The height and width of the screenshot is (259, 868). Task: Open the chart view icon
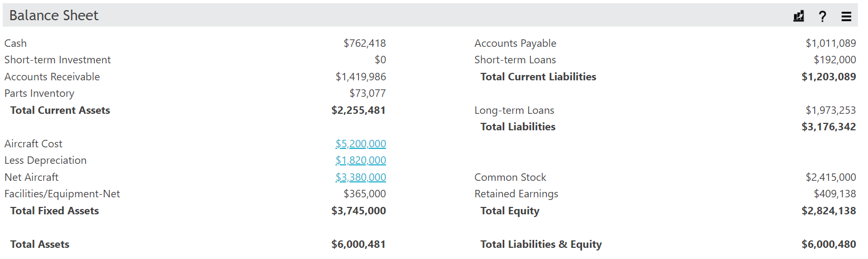coord(799,16)
